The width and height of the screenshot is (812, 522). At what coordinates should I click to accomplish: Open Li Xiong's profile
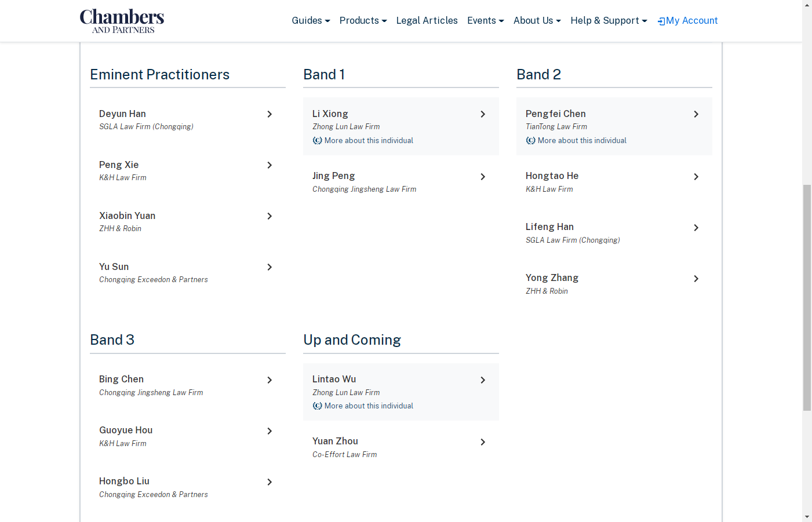(x=330, y=114)
